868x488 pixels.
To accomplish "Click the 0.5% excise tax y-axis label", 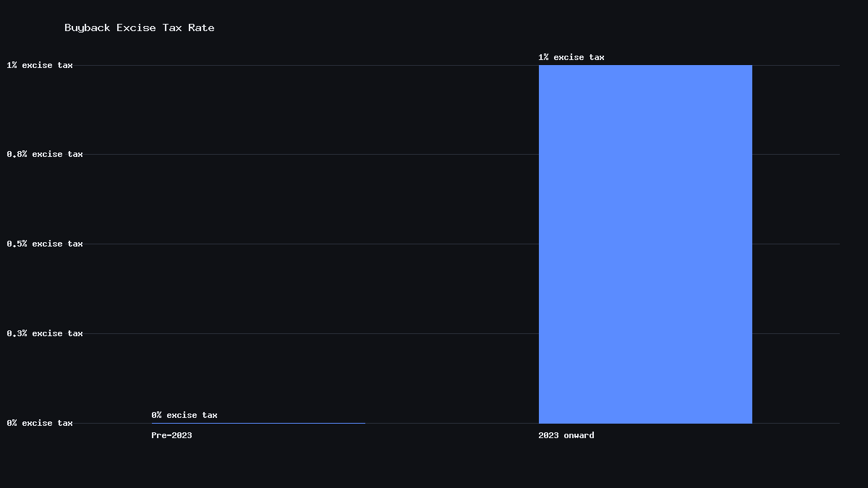I will pos(45,244).
